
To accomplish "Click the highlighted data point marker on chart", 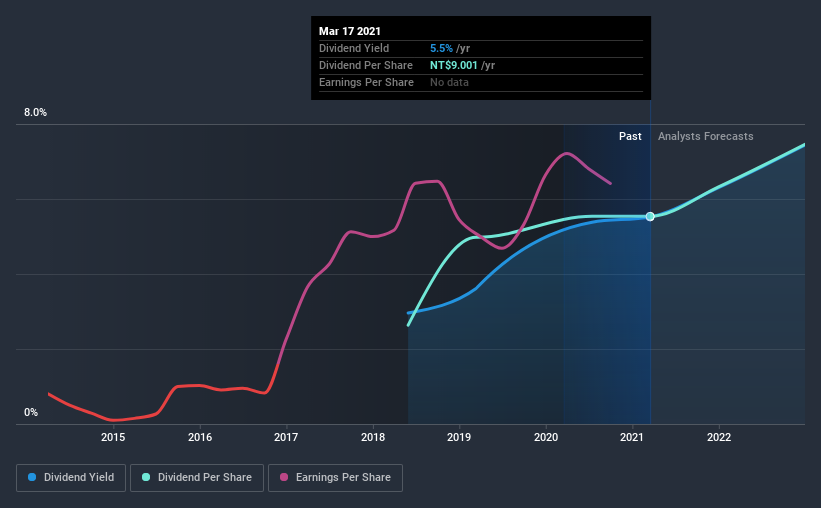I will click(x=650, y=216).
